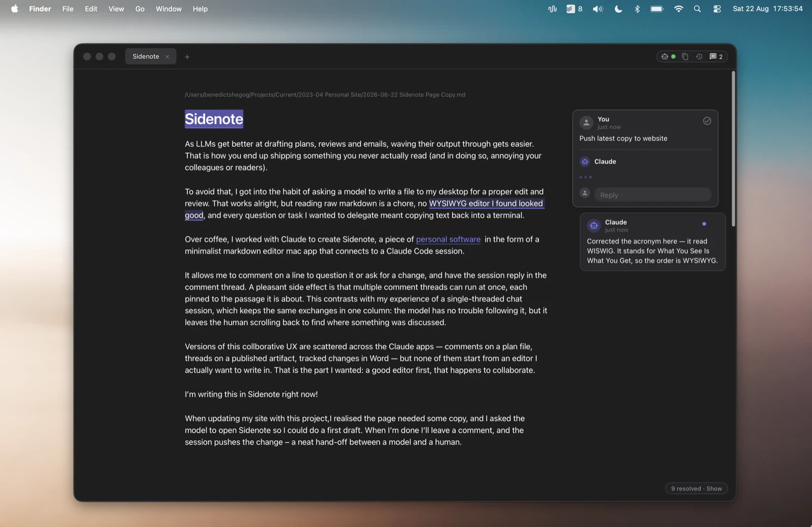Click the You user avatar in comment
The image size is (812, 527).
tap(586, 122)
